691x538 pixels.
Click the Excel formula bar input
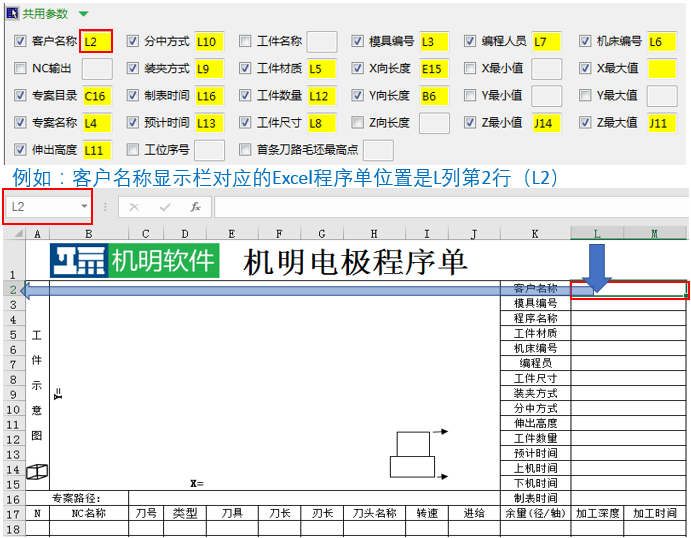pyautogui.click(x=451, y=207)
